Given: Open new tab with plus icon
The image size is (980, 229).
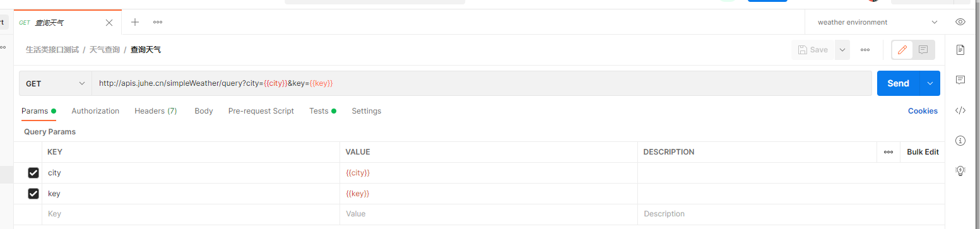Looking at the screenshot, I should coord(134,22).
